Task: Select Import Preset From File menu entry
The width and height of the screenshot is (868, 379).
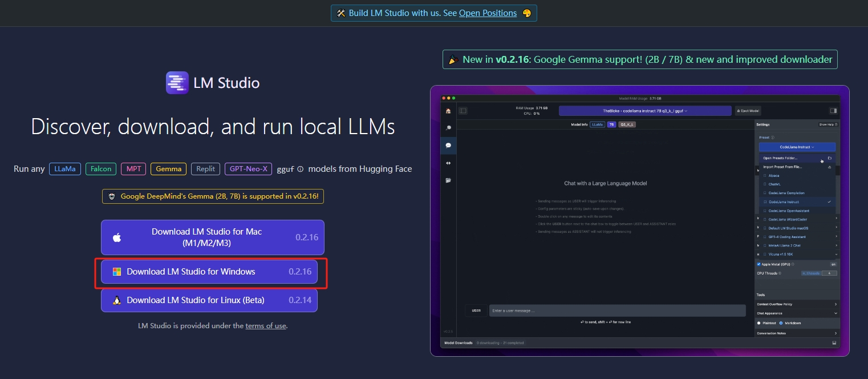Action: [x=797, y=167]
